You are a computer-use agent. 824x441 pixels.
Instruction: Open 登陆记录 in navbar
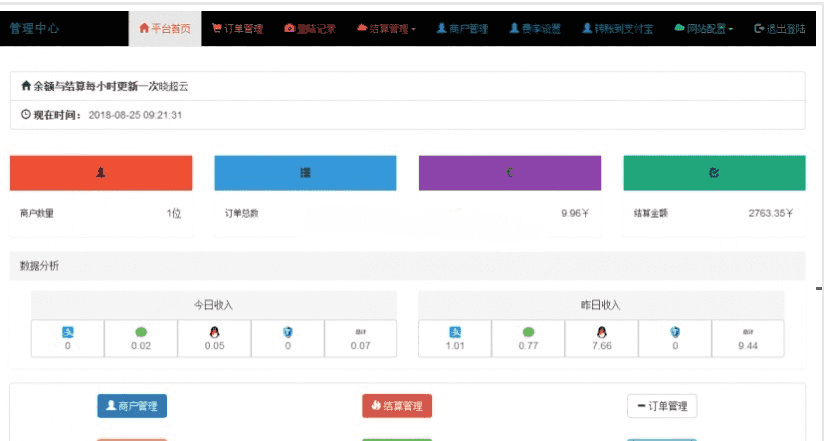tap(310, 28)
